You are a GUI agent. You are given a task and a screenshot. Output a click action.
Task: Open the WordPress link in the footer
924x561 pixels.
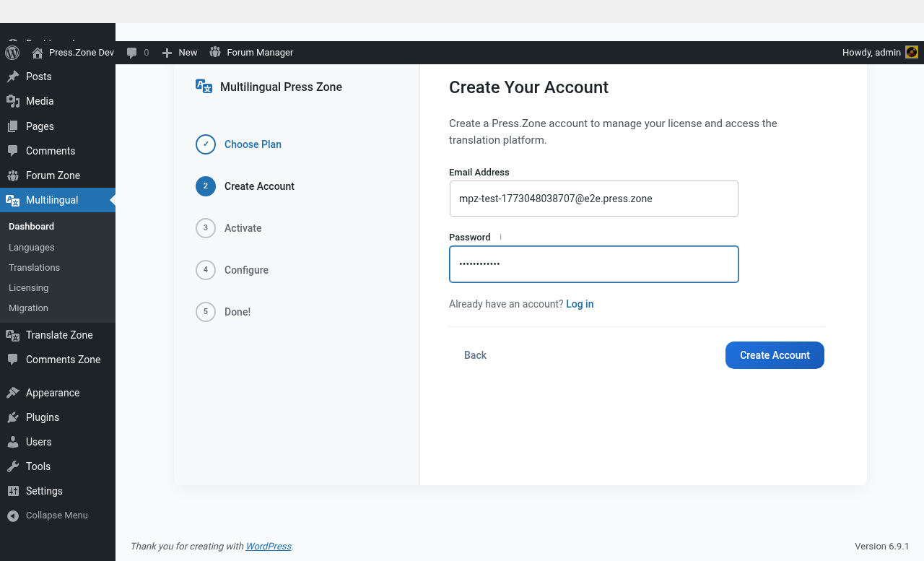[x=269, y=547]
